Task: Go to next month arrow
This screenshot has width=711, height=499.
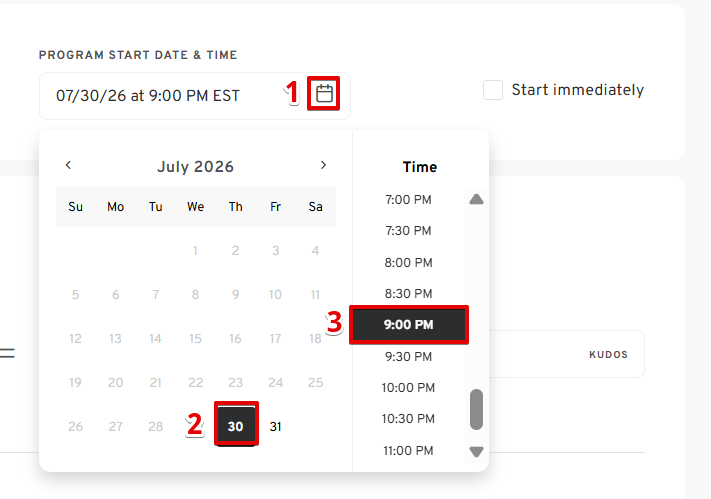Action: 323,165
